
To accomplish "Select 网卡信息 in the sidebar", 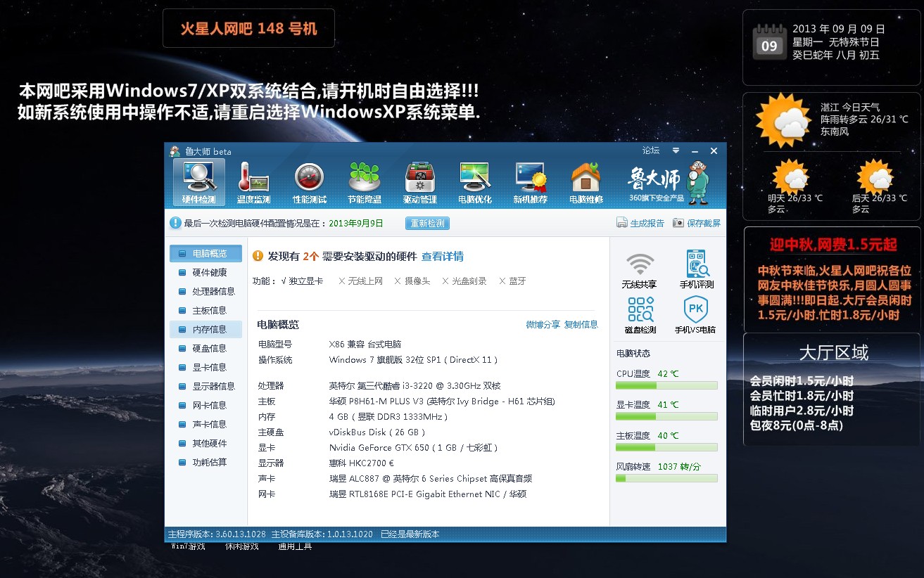I will (x=205, y=405).
